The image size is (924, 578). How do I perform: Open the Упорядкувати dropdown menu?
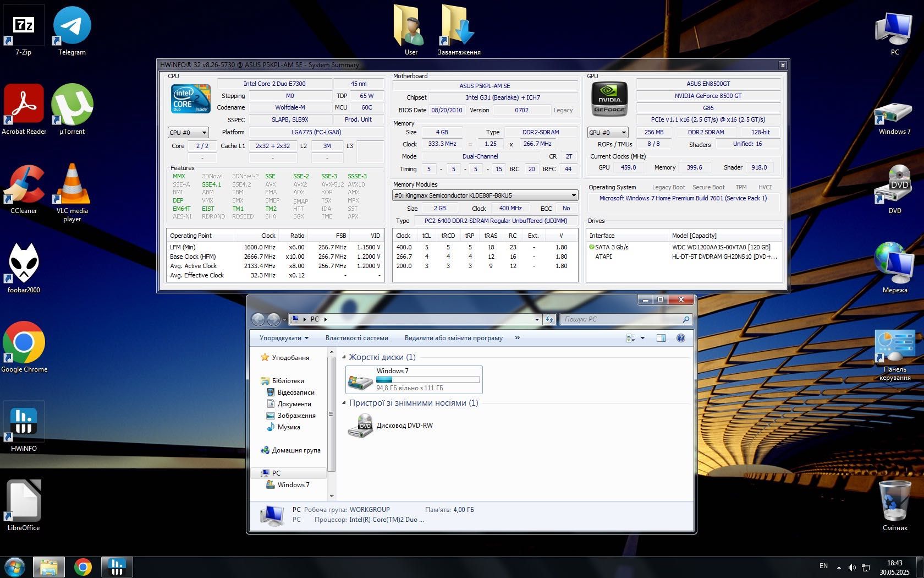tap(284, 338)
